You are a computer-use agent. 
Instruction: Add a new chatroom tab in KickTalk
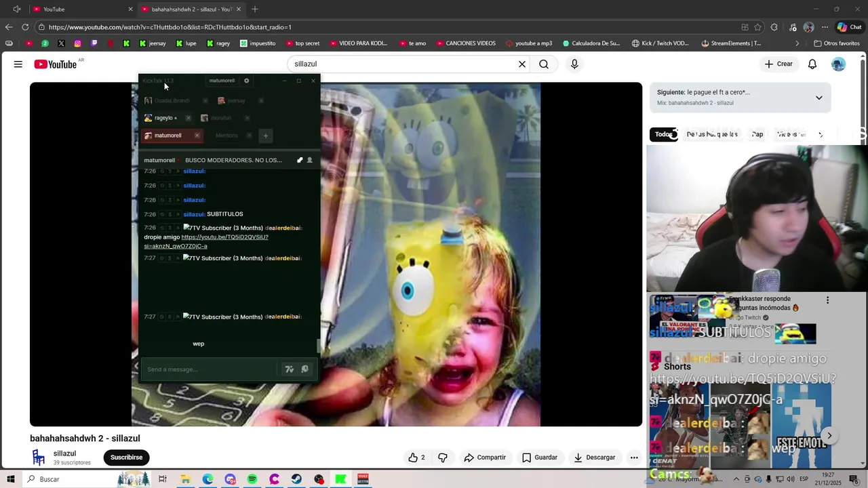[266, 136]
